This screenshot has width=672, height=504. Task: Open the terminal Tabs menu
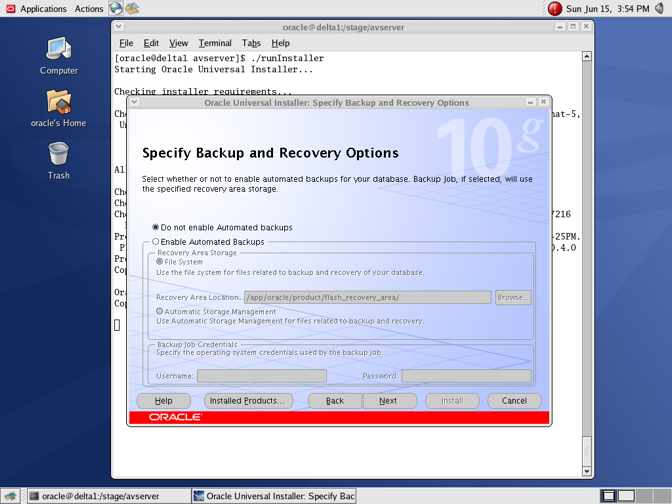[x=251, y=43]
